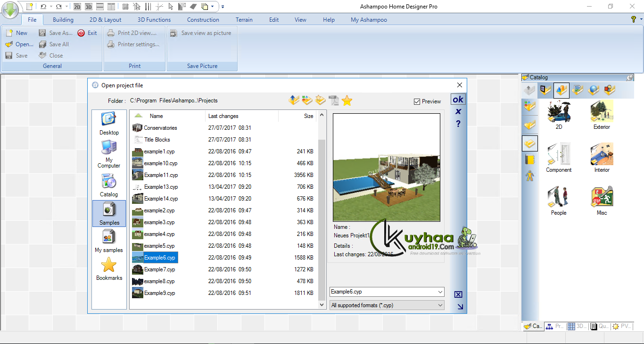Uncheck the Preview checkbox
The width and height of the screenshot is (644, 344).
(x=417, y=101)
